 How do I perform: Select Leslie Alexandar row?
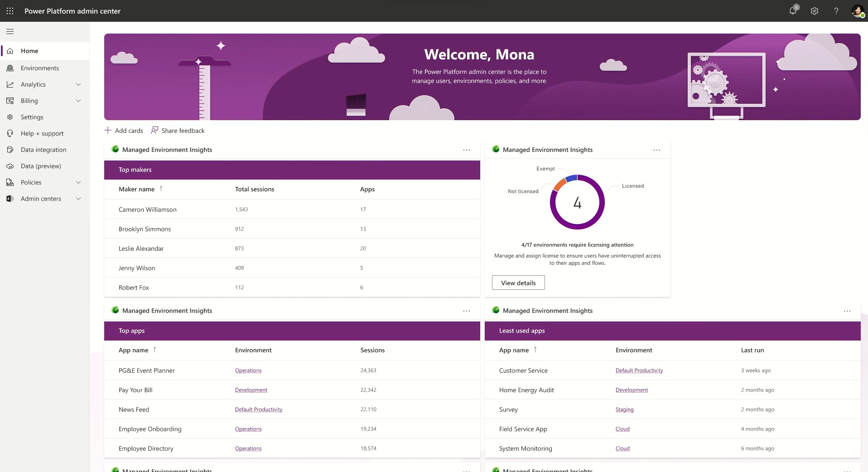point(292,248)
